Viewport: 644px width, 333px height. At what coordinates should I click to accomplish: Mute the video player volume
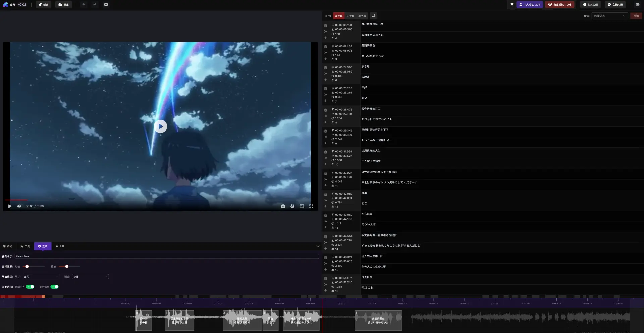pos(19,206)
